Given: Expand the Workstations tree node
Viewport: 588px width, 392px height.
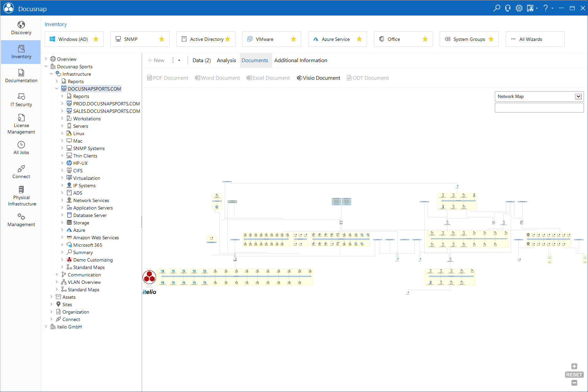Looking at the screenshot, I should click(62, 119).
